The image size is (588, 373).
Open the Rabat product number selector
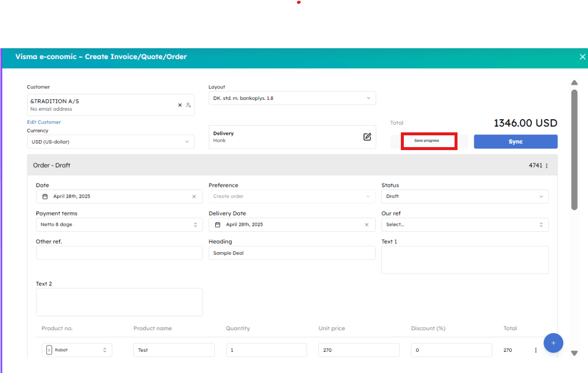pyautogui.click(x=77, y=350)
